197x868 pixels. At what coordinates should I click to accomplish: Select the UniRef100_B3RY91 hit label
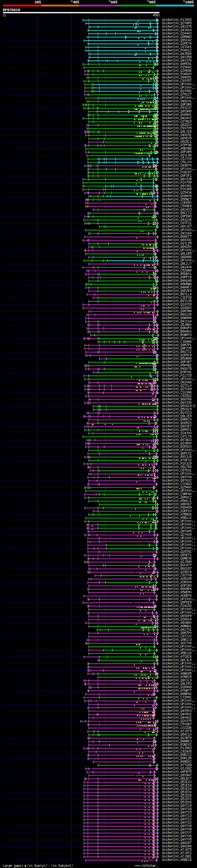(x=177, y=372)
